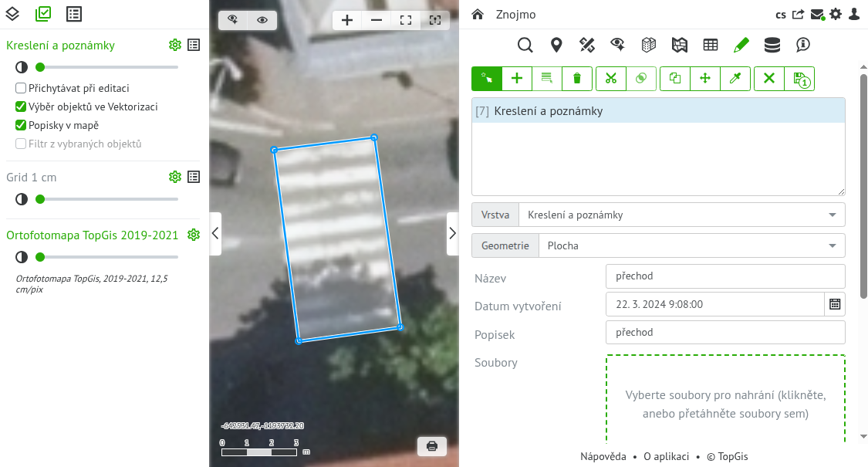Add new object with plus tool
Image resolution: width=868 pixels, height=467 pixels.
(517, 79)
